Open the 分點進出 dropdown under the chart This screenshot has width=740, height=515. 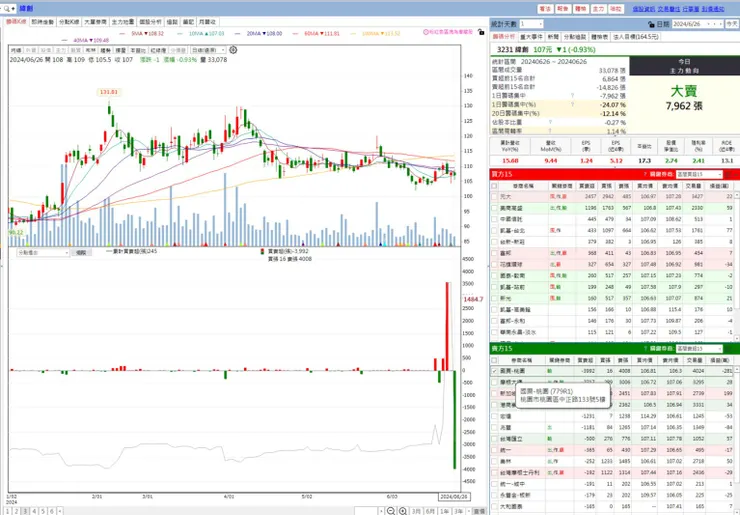[43, 253]
